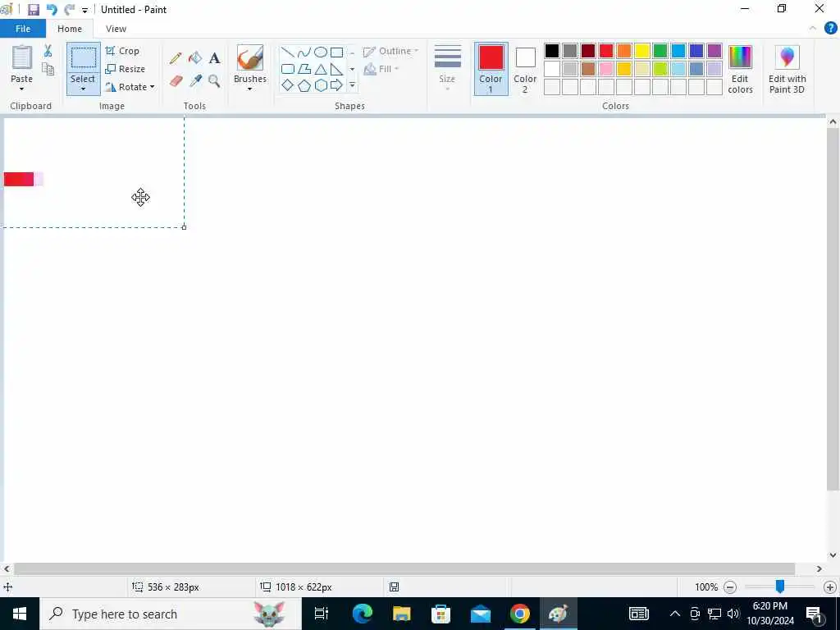This screenshot has width=840, height=630.
Task: Pick the black color swatch
Action: [x=552, y=51]
